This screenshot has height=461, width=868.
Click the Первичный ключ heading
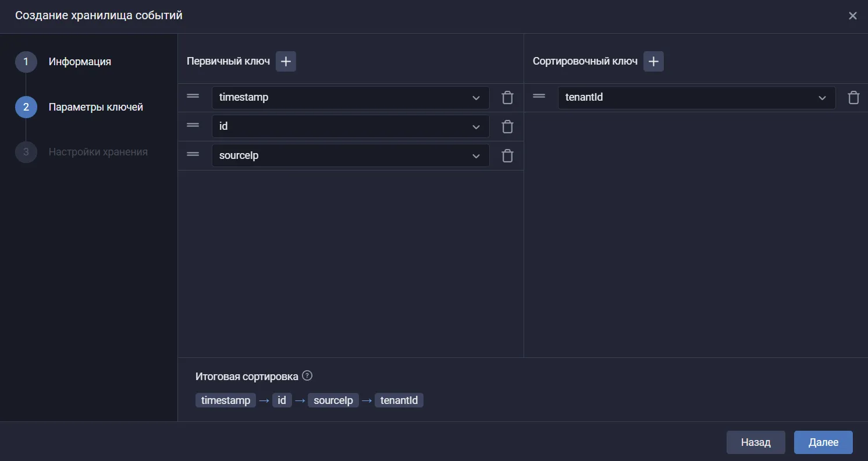228,61
